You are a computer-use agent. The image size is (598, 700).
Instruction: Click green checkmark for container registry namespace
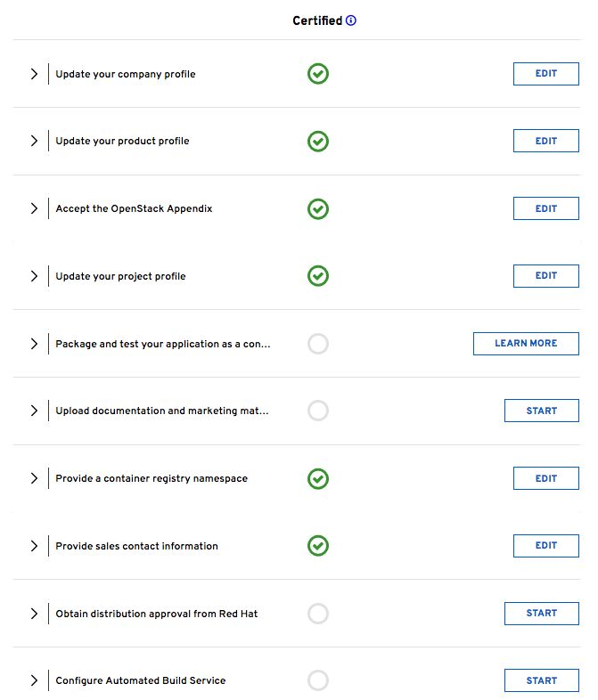click(x=318, y=478)
